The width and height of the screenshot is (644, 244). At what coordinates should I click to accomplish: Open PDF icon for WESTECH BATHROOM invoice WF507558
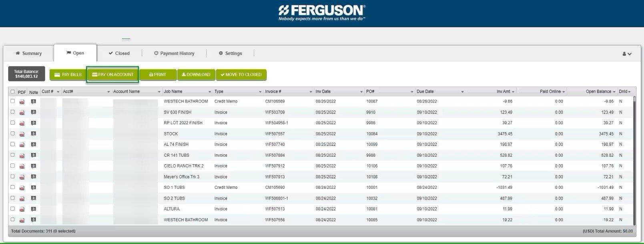[x=22, y=220]
